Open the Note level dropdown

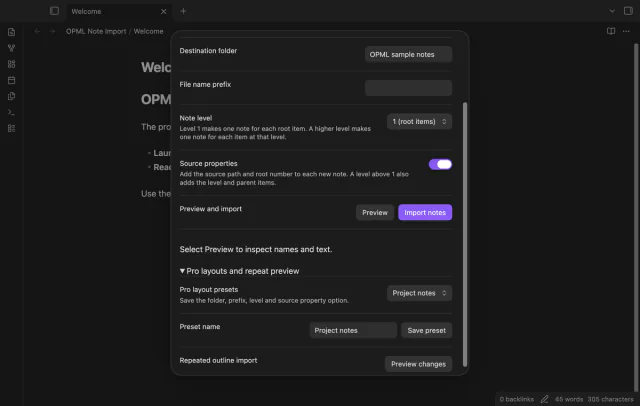(x=419, y=122)
